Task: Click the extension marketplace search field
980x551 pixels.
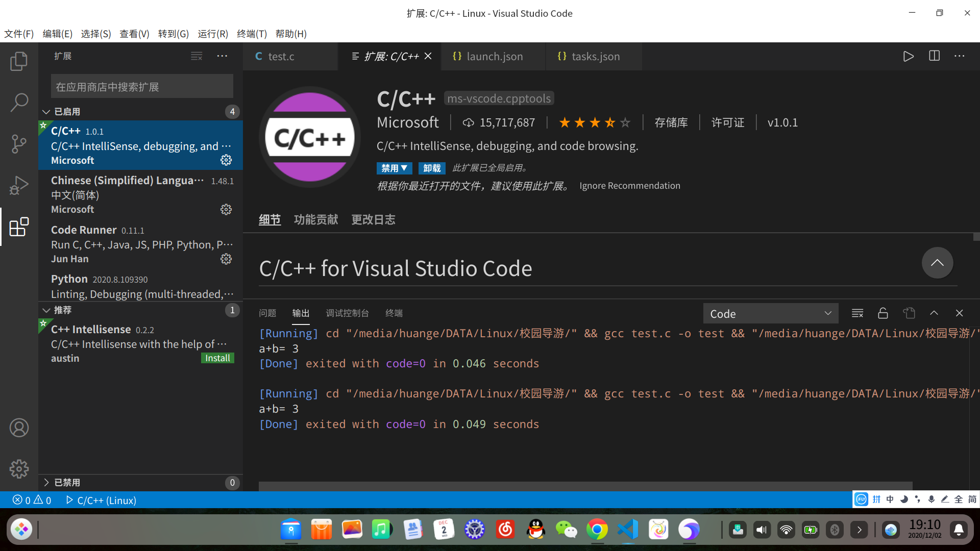Action: click(142, 87)
